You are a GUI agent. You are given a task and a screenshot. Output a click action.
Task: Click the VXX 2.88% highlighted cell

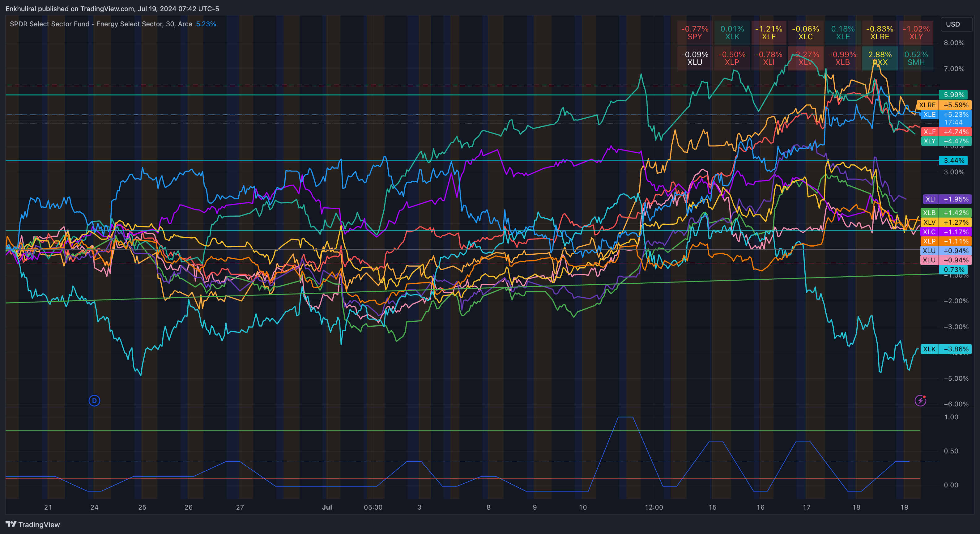click(879, 58)
